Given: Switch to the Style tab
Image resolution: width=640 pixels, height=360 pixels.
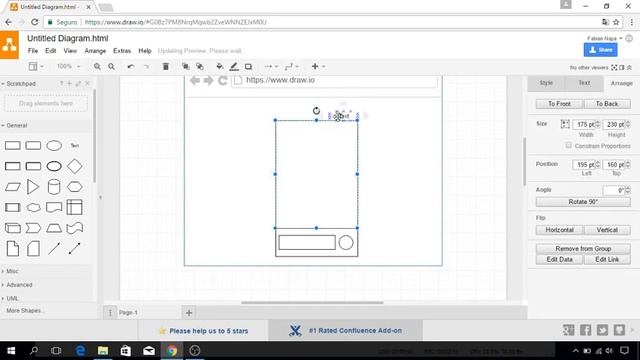Looking at the screenshot, I should [x=546, y=83].
